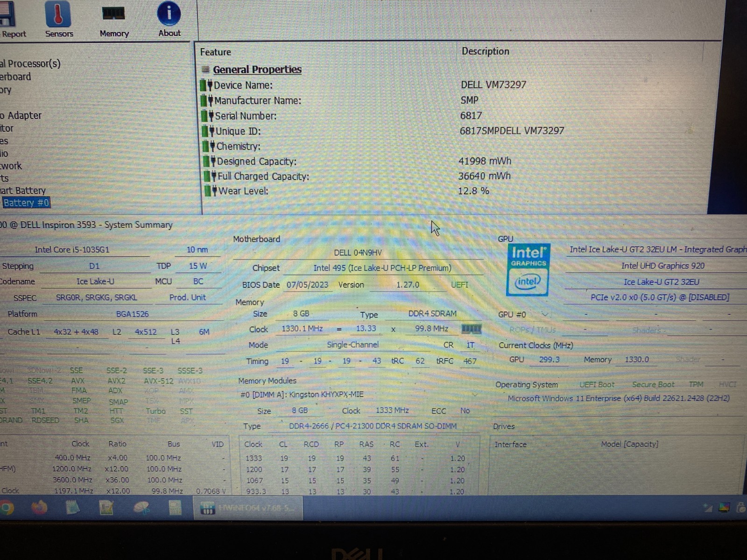Viewport: 747px width, 560px height.
Task: Click the Designed Capacity battery icon
Action: [x=210, y=161]
